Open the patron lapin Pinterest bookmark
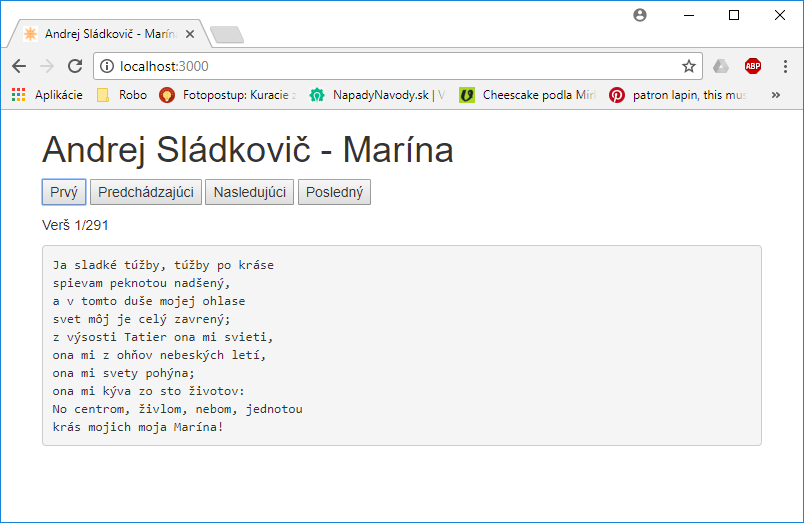Image resolution: width=804 pixels, height=523 pixels. point(678,95)
